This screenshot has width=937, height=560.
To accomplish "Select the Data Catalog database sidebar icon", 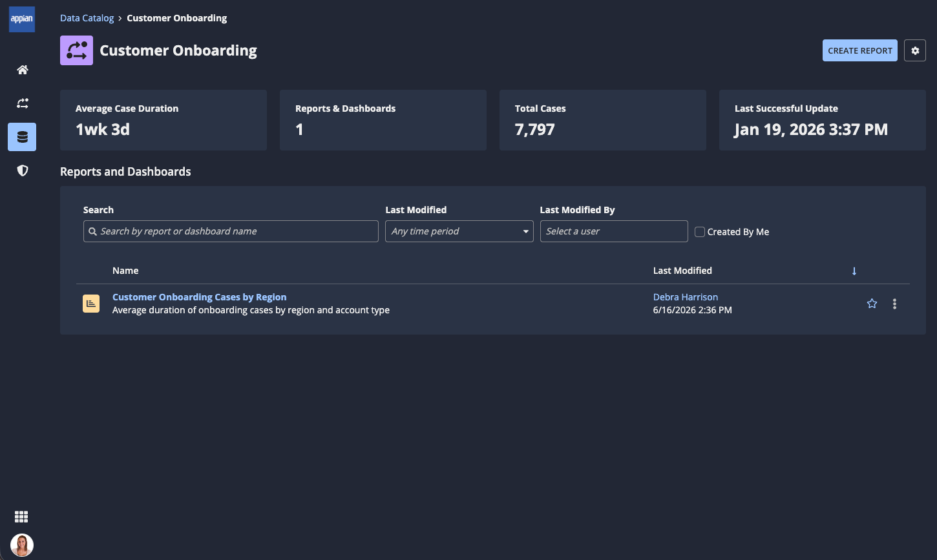I will pyautogui.click(x=22, y=137).
